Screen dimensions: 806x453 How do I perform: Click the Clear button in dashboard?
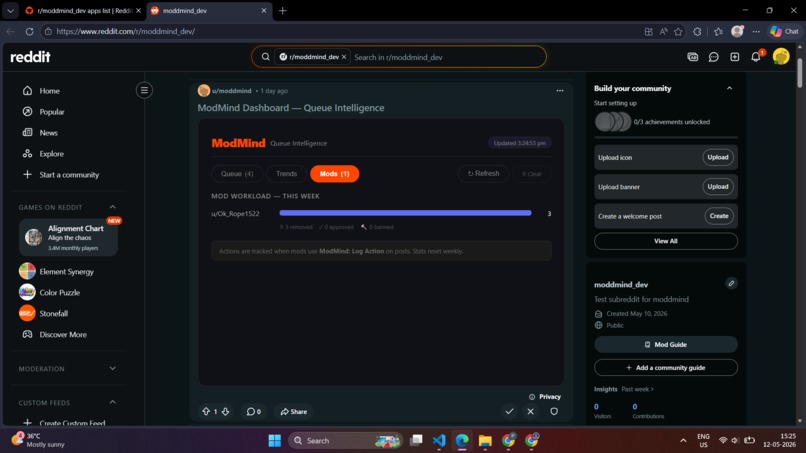pyautogui.click(x=532, y=174)
